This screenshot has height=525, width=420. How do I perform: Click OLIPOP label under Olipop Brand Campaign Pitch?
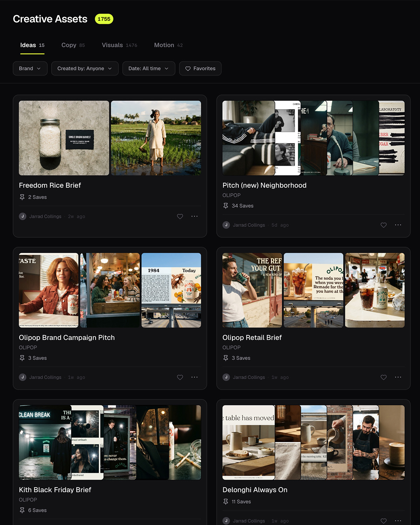coord(28,348)
